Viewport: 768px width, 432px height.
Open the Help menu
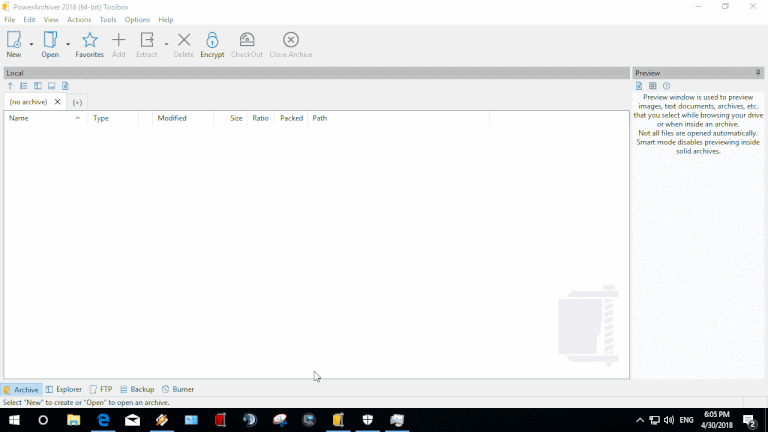[166, 20]
